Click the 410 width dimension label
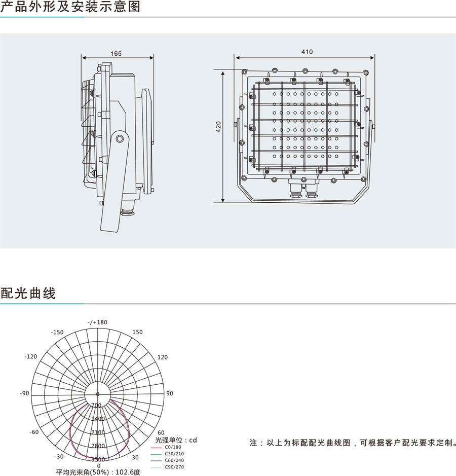The height and width of the screenshot is (476, 456). click(307, 52)
